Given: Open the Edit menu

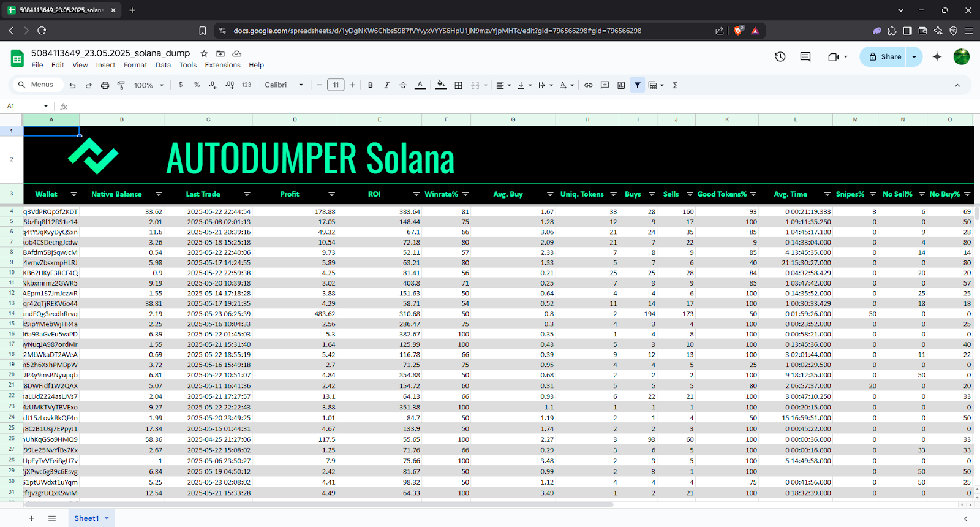Looking at the screenshot, I should pos(58,65).
